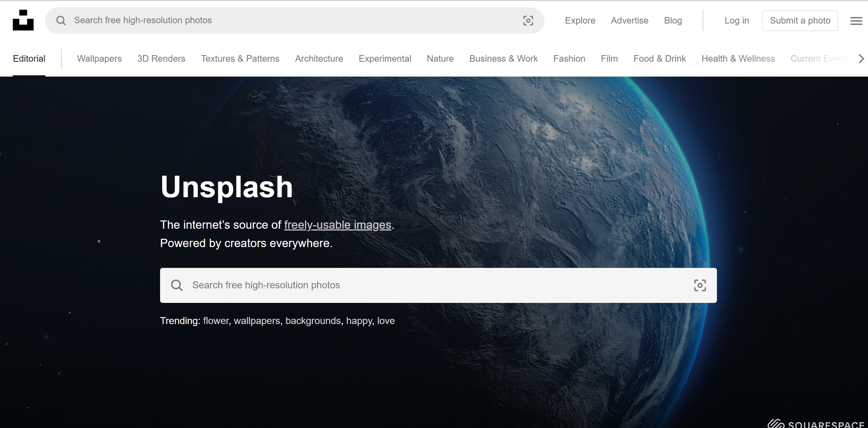Select the Nature category
868x428 pixels.
[x=440, y=59]
